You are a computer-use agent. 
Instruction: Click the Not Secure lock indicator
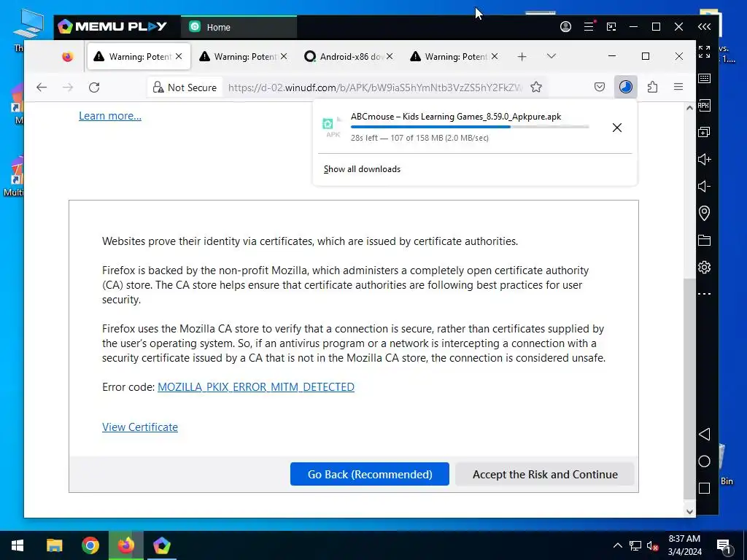[x=185, y=87]
